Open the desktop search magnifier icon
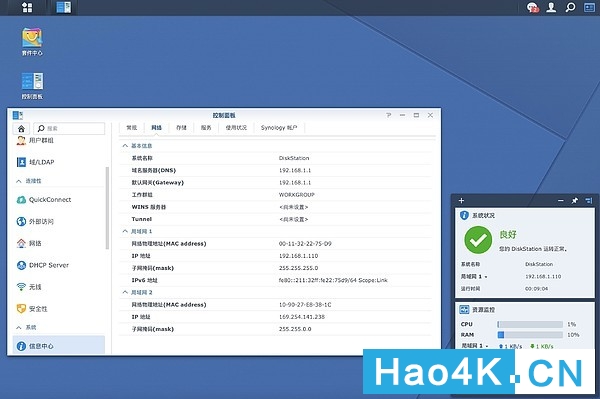The height and width of the screenshot is (399, 600). click(x=570, y=7)
